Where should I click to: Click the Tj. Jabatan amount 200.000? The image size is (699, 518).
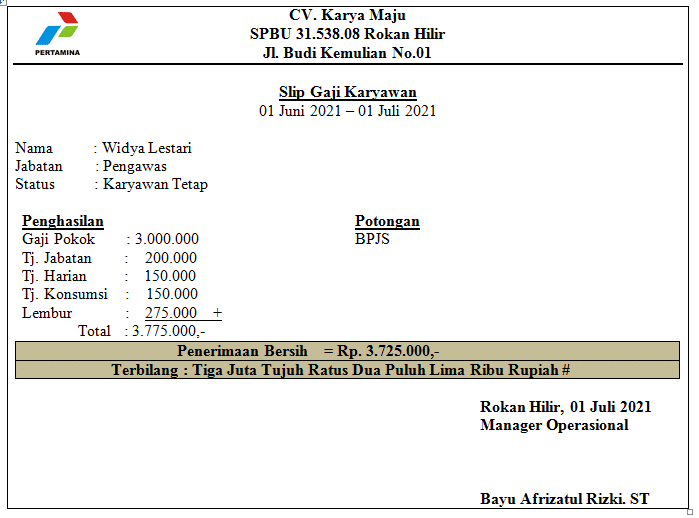tap(171, 258)
